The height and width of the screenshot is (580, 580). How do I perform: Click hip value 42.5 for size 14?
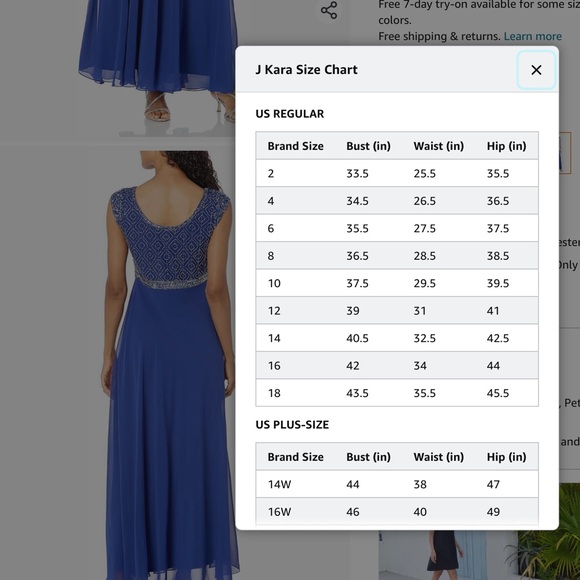498,338
